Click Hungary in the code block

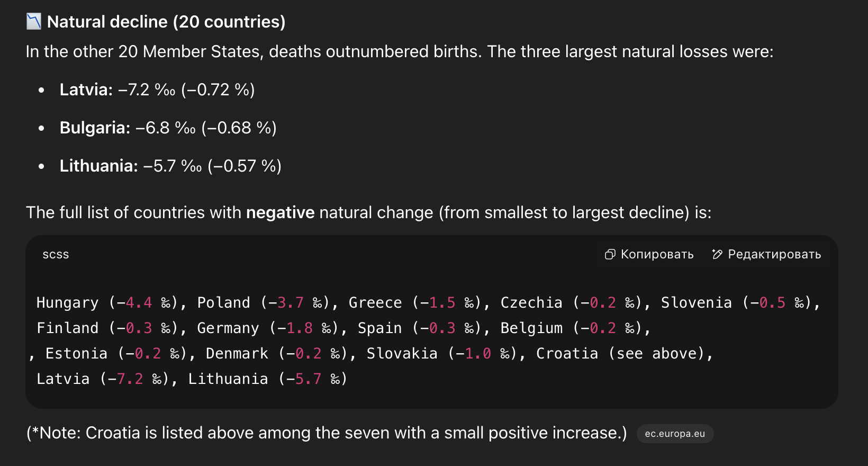click(67, 303)
